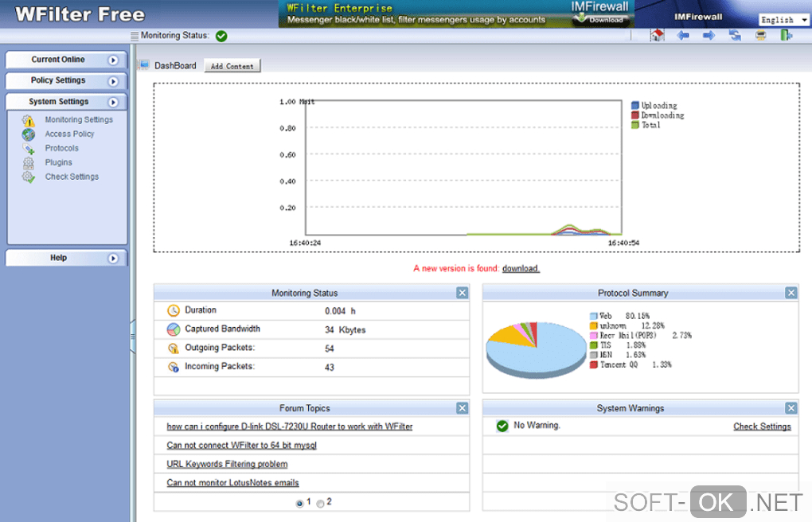Image resolution: width=812 pixels, height=522 pixels.
Task: Expand the Policy Settings section arrow
Action: click(113, 81)
